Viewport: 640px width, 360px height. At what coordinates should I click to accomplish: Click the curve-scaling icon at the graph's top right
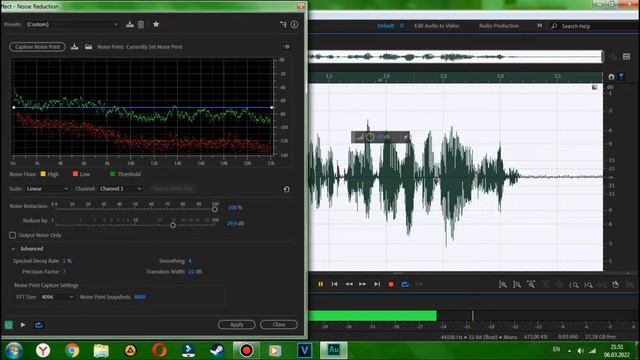[x=287, y=47]
